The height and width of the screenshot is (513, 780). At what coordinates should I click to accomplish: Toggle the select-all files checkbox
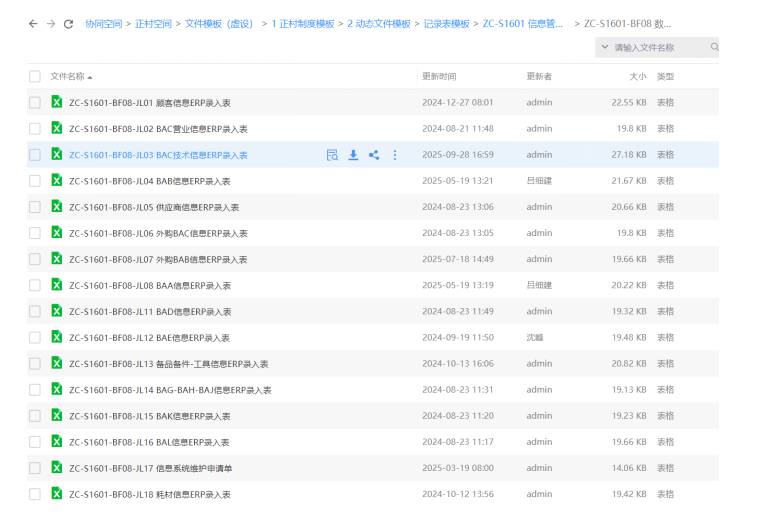35,76
